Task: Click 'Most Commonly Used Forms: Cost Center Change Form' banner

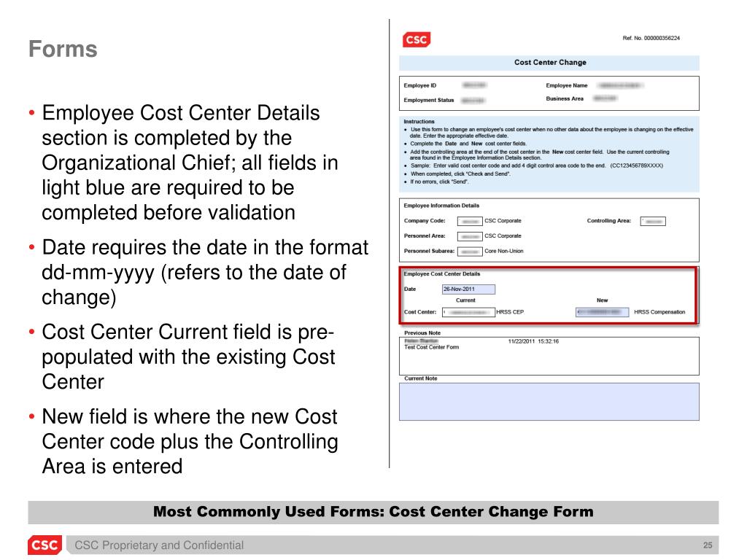Action: click(373, 512)
